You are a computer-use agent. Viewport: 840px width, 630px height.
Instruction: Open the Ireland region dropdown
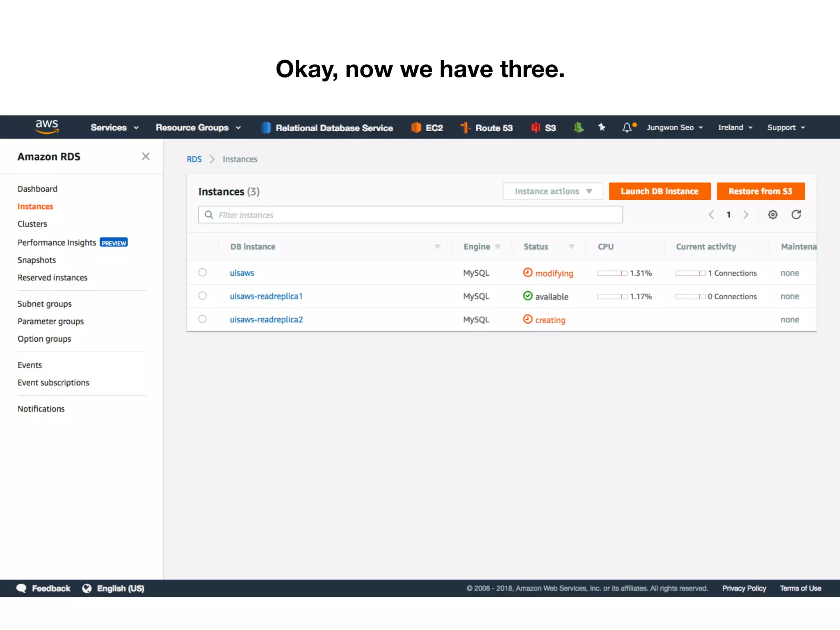coord(735,128)
